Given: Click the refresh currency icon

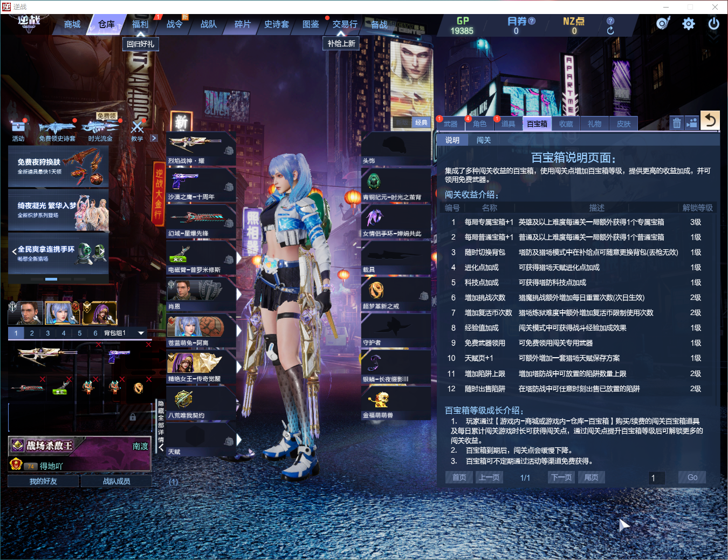Looking at the screenshot, I should coord(610,31).
